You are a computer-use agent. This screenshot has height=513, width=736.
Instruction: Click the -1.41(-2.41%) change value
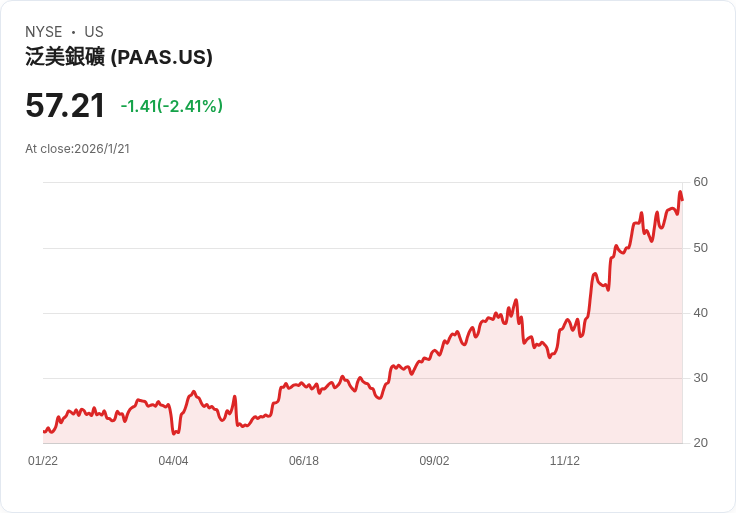point(171,106)
